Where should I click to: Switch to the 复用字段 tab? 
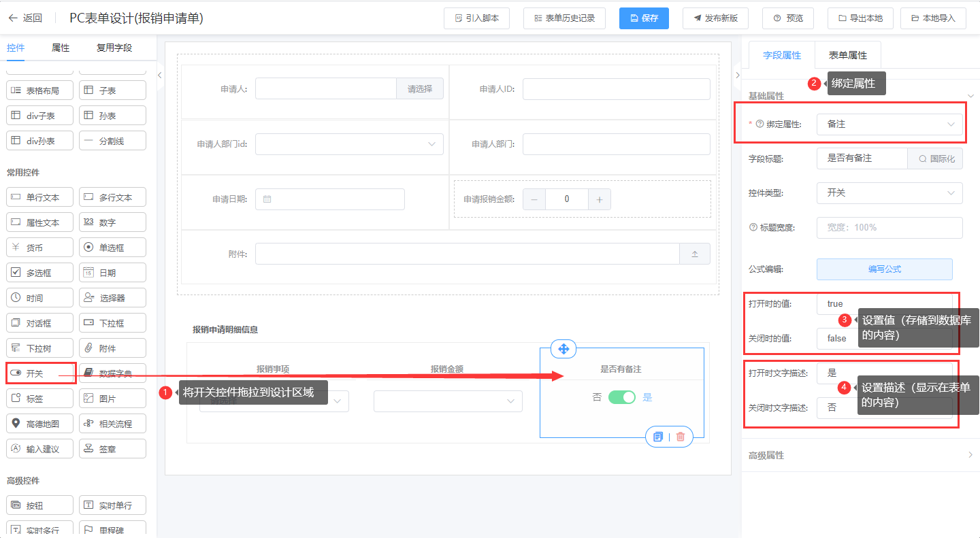(x=114, y=48)
